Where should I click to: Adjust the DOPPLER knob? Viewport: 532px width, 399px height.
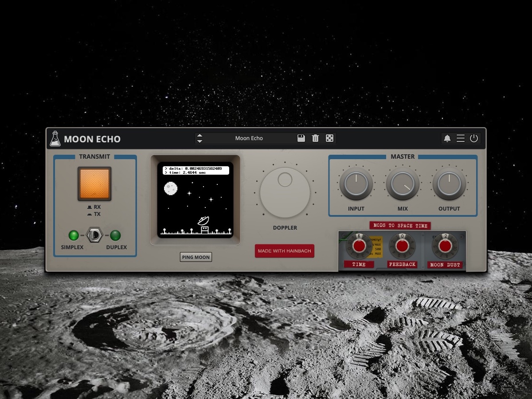click(284, 192)
